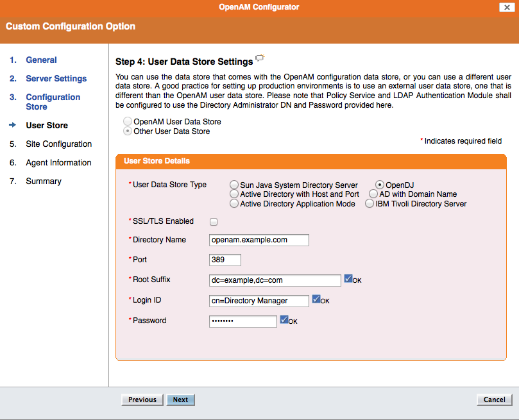Choose Sun Java System Directory Server type
519x420 pixels.
coord(234,185)
